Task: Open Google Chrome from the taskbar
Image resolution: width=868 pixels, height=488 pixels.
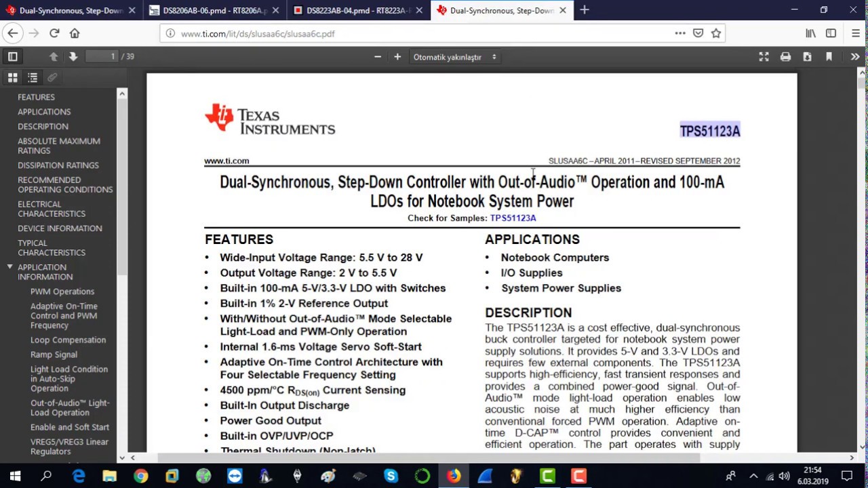Action: 140,476
